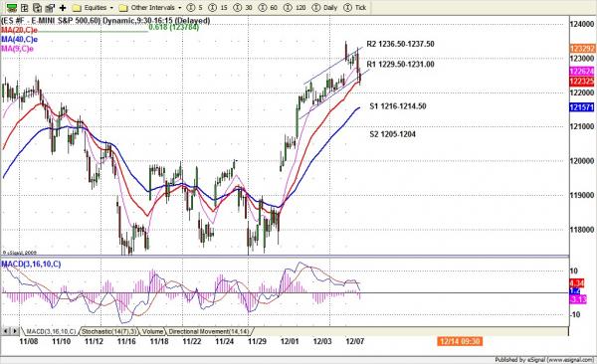Open the Equities dropdown arrow
Image resolution: width=597 pixels, height=364 pixels.
click(x=111, y=8)
